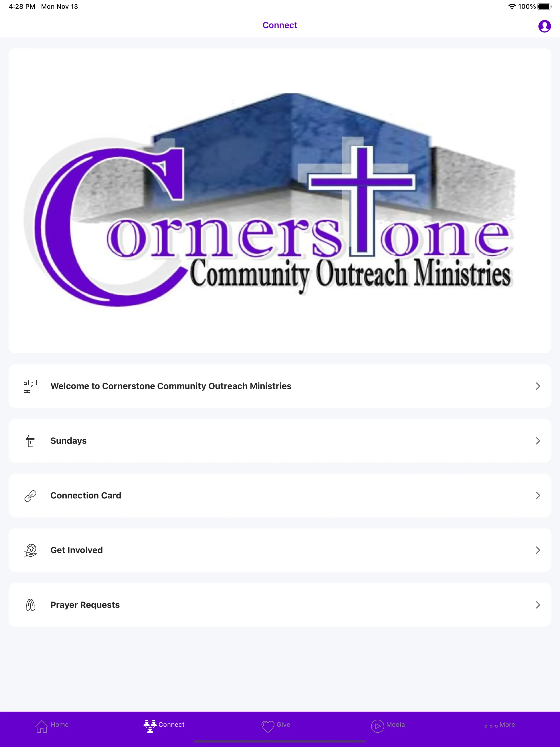Toggle the Get Involved row
Image resolution: width=560 pixels, height=747 pixels.
click(x=280, y=549)
